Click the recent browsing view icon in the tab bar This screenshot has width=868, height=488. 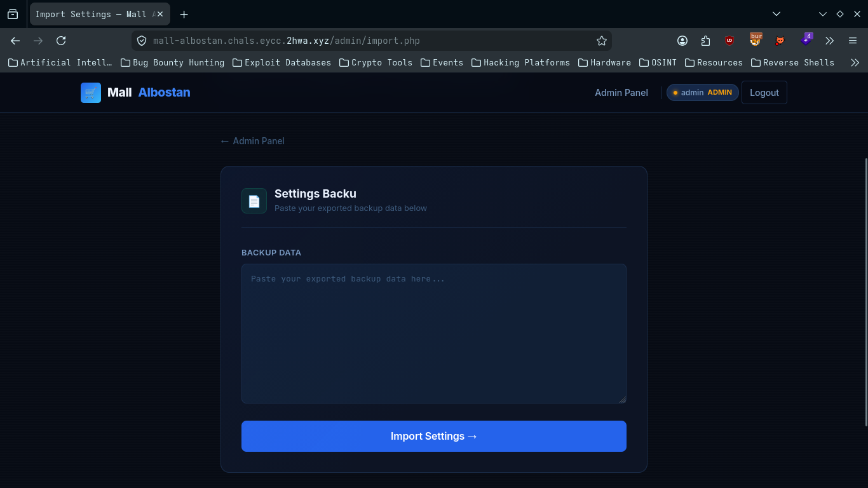(x=13, y=14)
